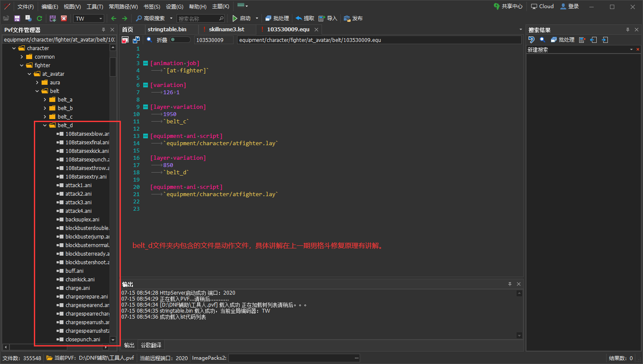Viewport: 643px width, 364px height.
Task: Open the document tab list dropdown
Action: point(520,30)
